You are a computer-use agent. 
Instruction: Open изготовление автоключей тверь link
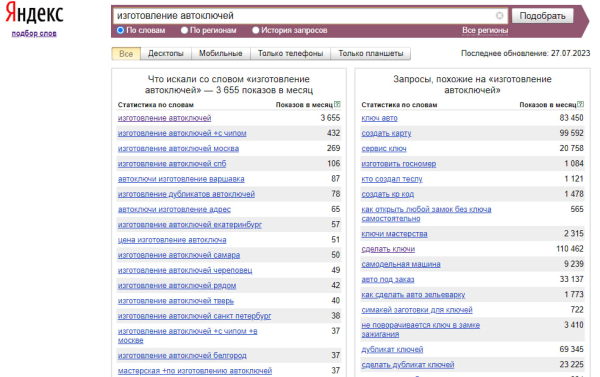pos(176,301)
